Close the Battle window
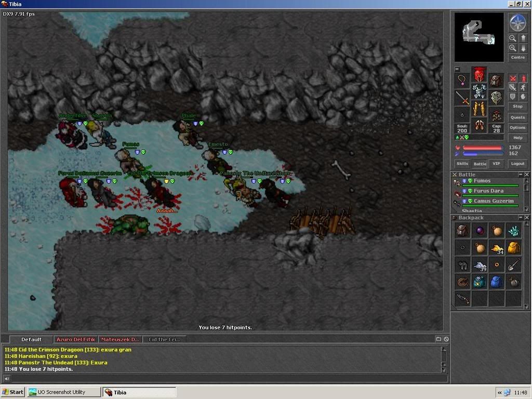This screenshot has width=532, height=399. tap(527, 175)
